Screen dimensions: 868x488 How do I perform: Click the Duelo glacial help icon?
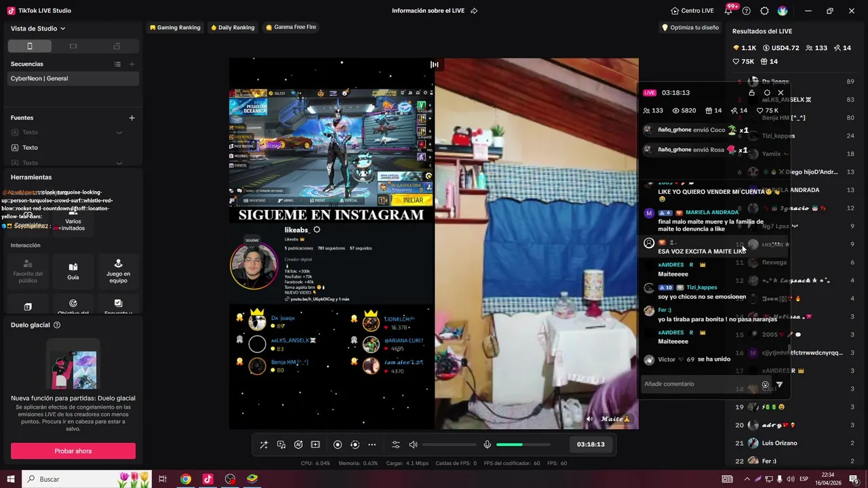coord(57,325)
